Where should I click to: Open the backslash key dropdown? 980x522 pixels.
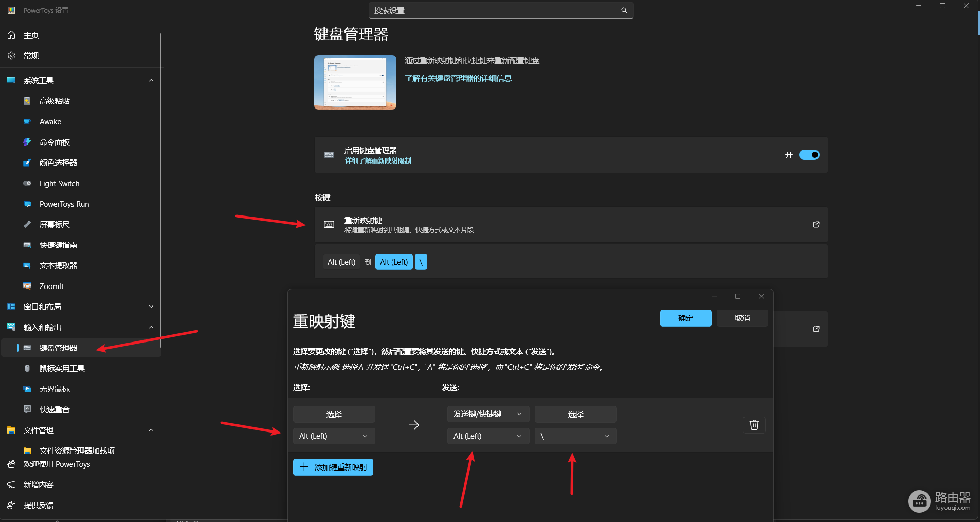576,436
